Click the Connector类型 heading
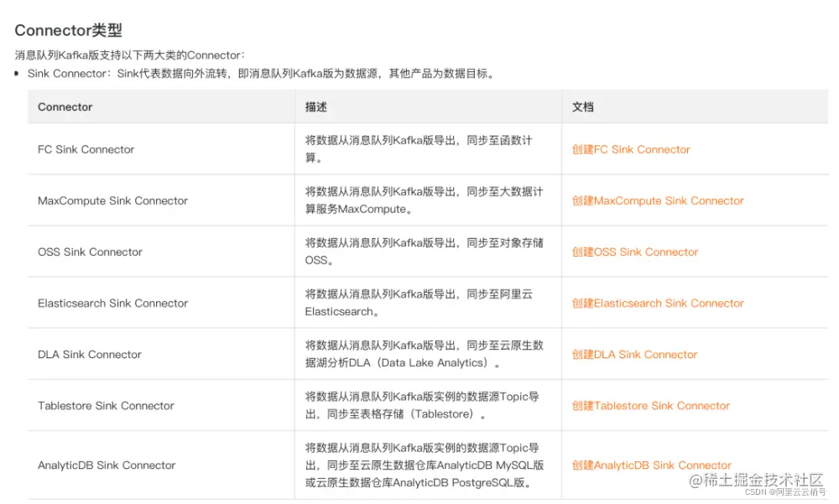Image resolution: width=839 pixels, height=504 pixels. pyautogui.click(x=69, y=30)
